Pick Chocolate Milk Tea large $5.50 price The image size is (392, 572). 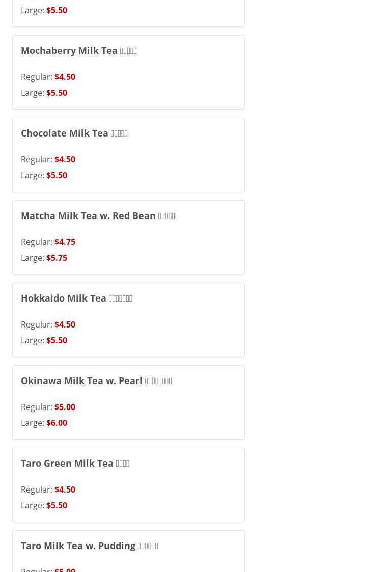click(x=57, y=176)
